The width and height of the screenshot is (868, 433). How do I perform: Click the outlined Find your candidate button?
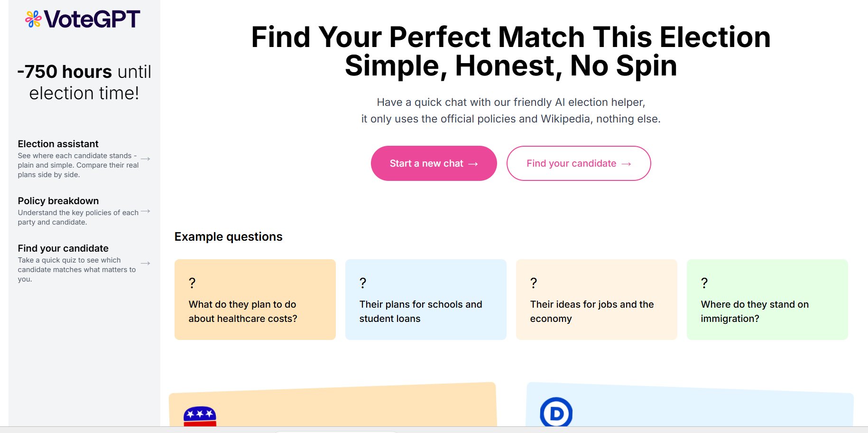pos(579,163)
